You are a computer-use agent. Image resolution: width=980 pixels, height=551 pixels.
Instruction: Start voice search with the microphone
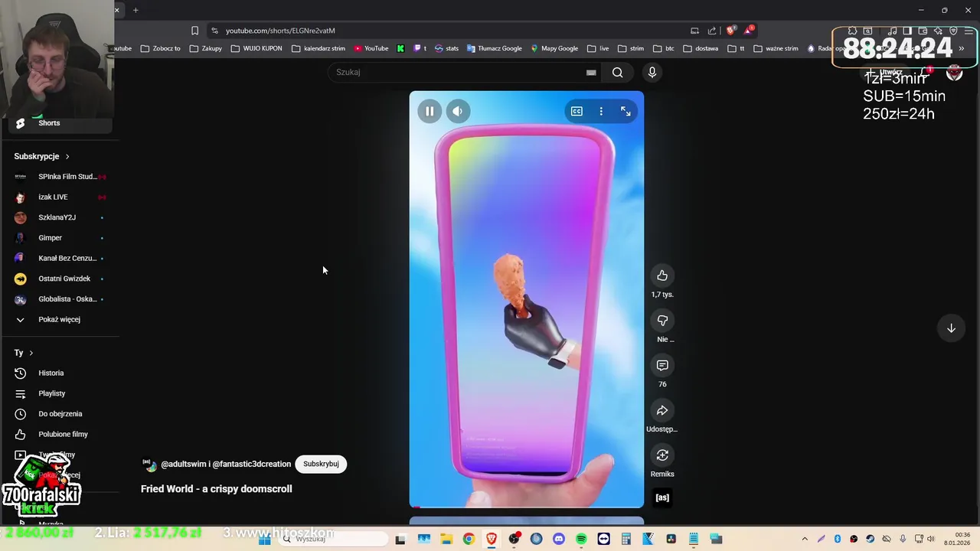(x=652, y=72)
